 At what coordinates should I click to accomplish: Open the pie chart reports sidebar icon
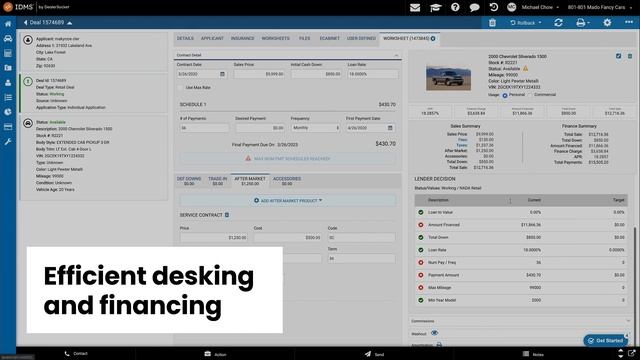click(8, 112)
